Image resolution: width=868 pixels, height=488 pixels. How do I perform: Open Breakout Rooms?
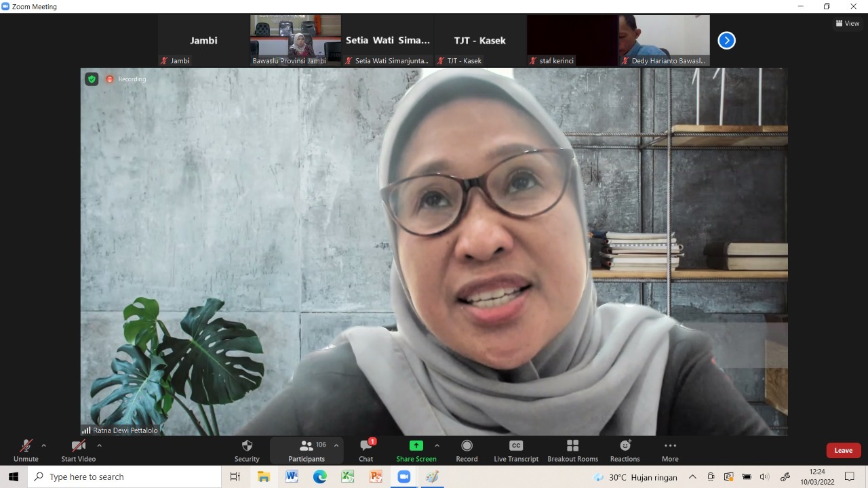pos(572,450)
